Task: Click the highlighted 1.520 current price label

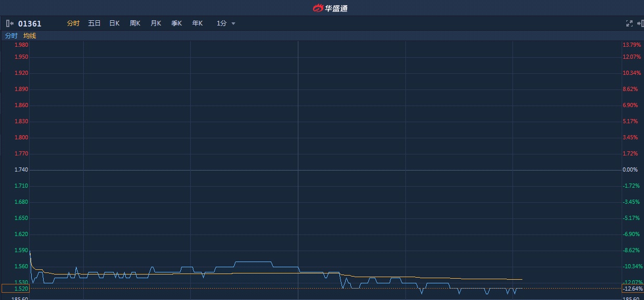Action: 16,289
